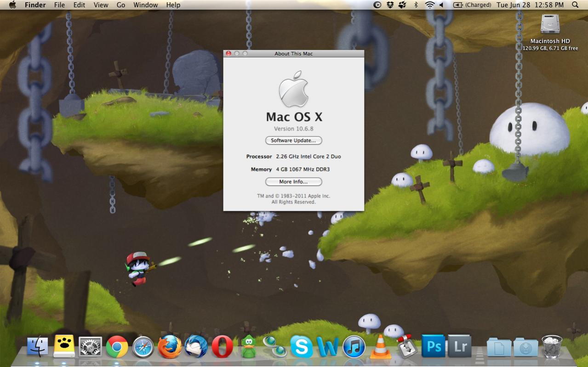The width and height of the screenshot is (588, 367).
Task: Launch Photoshop from the dock
Action: click(x=433, y=347)
